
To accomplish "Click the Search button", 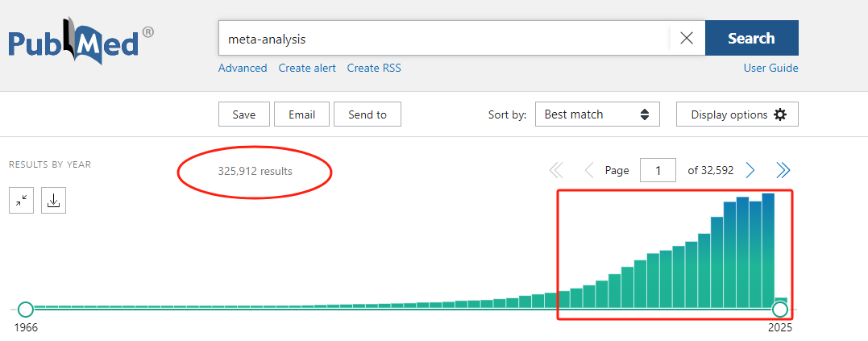I will (x=752, y=38).
